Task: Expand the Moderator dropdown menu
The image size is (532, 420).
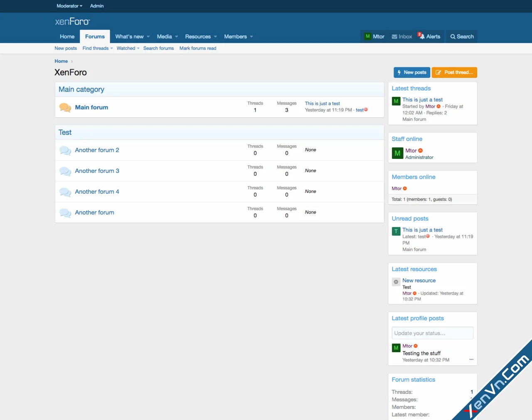Action: [69, 6]
